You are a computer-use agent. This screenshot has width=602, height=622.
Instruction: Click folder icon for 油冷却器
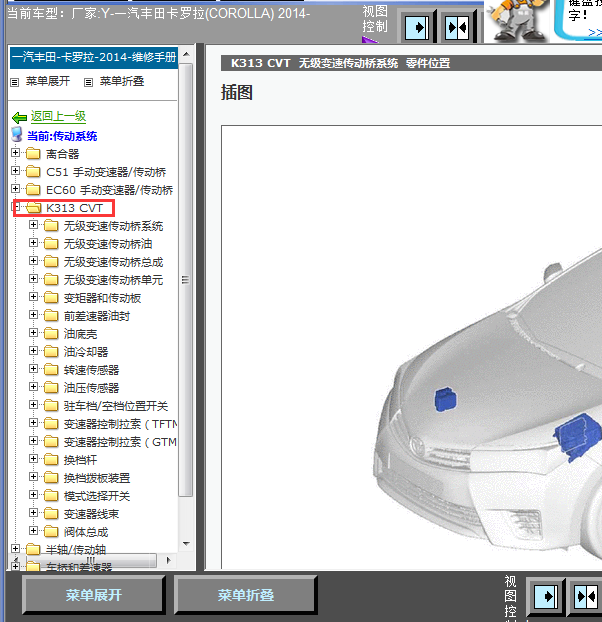51,351
